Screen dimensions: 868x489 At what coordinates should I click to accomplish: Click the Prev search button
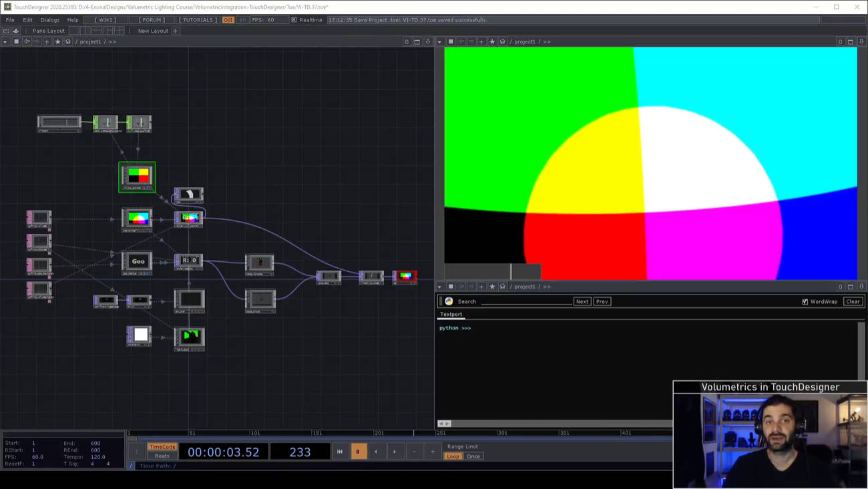pos(602,301)
